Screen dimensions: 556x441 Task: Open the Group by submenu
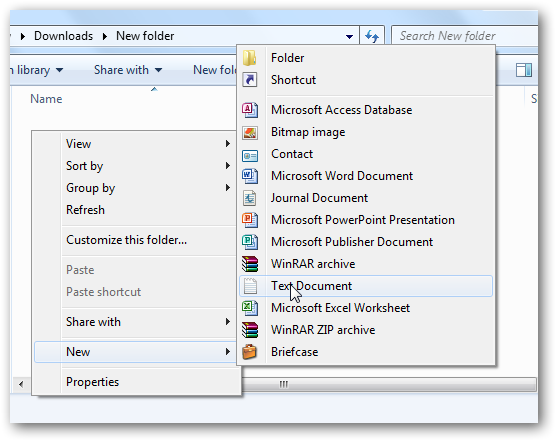pyautogui.click(x=135, y=188)
